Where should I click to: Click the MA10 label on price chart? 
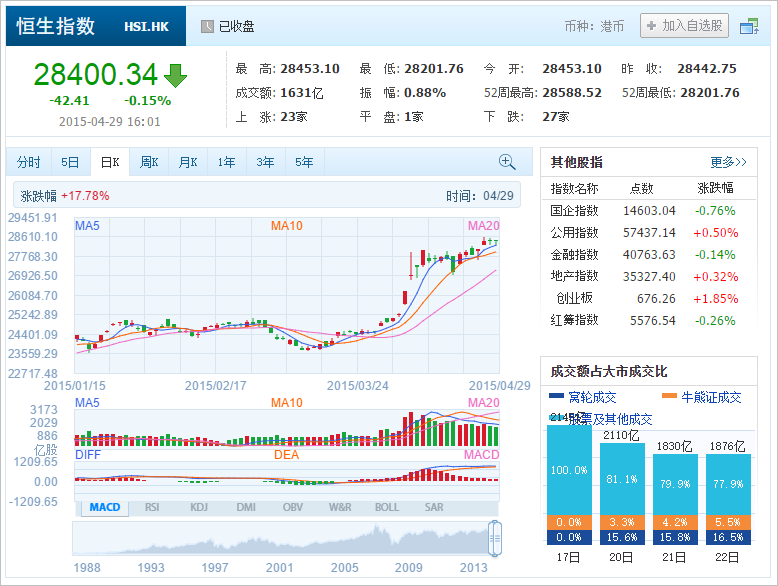pos(286,226)
